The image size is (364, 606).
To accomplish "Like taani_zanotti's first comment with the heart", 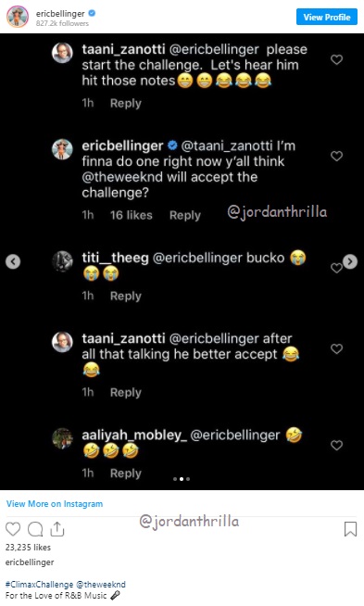I will pos(336,59).
